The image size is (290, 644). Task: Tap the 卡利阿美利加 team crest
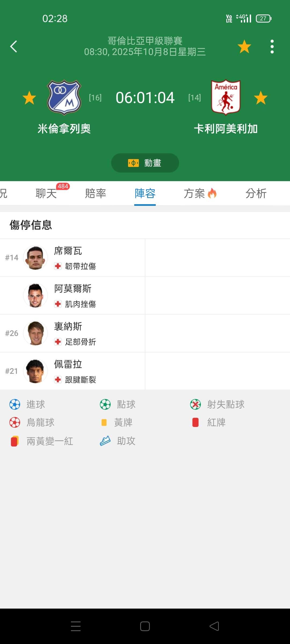tap(226, 97)
